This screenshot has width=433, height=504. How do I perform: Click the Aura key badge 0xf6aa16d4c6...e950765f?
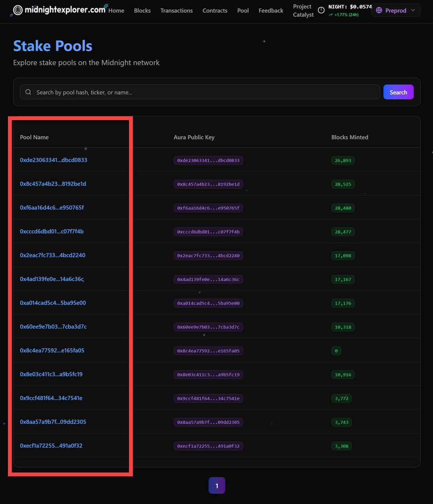click(x=208, y=207)
